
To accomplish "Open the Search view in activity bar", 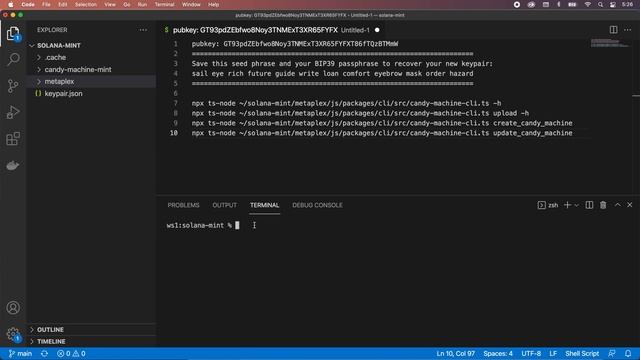I will 13,60.
